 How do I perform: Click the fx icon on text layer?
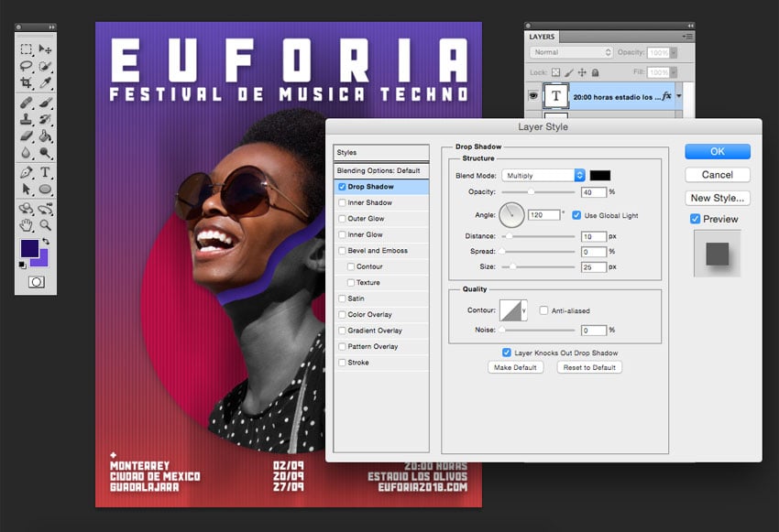(666, 96)
